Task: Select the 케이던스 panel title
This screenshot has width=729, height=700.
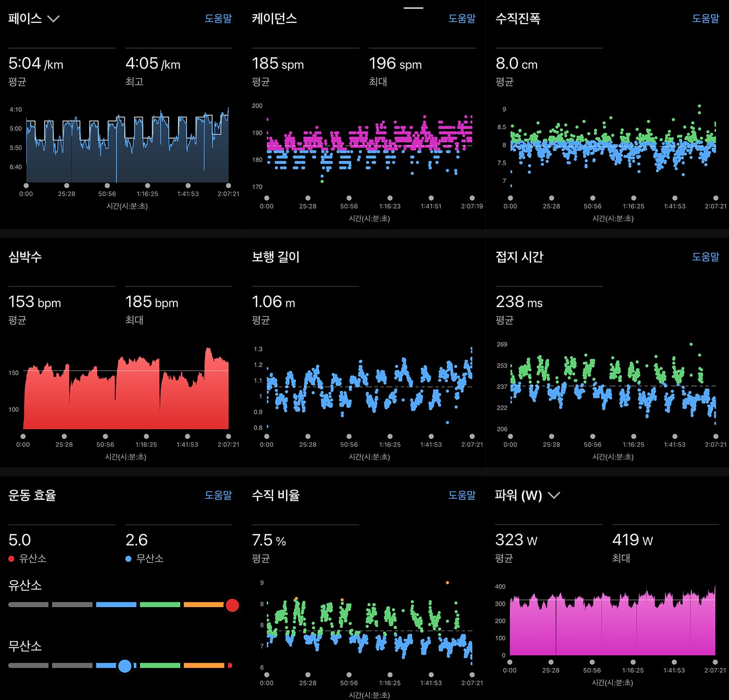Action: pyautogui.click(x=274, y=18)
